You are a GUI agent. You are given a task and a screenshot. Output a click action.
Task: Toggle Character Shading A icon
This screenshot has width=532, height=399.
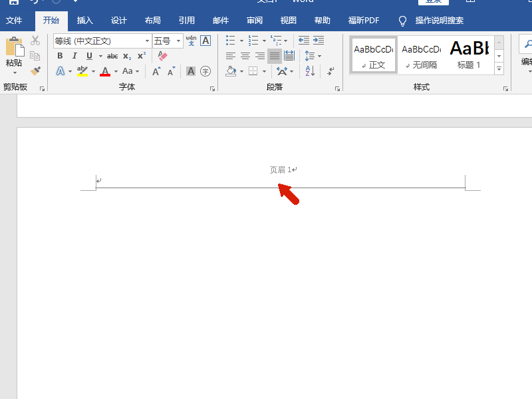pyautogui.click(x=191, y=71)
